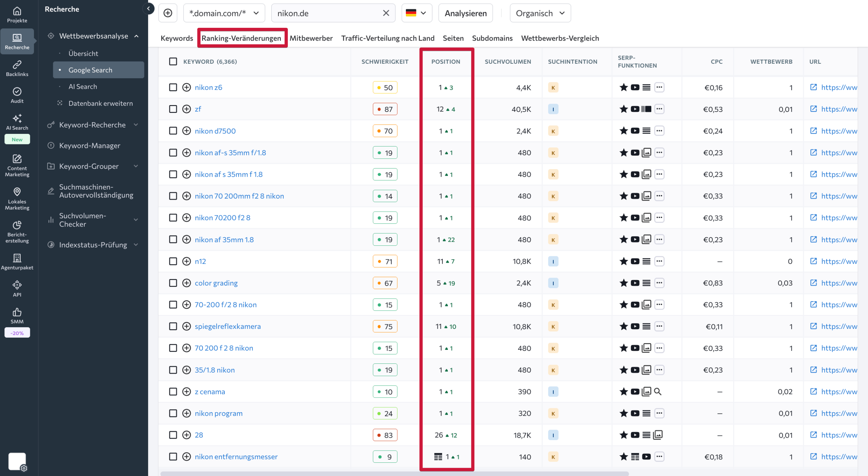The image size is (868, 476).
Task: Open the keyword link nikon d7500
Action: click(x=215, y=131)
